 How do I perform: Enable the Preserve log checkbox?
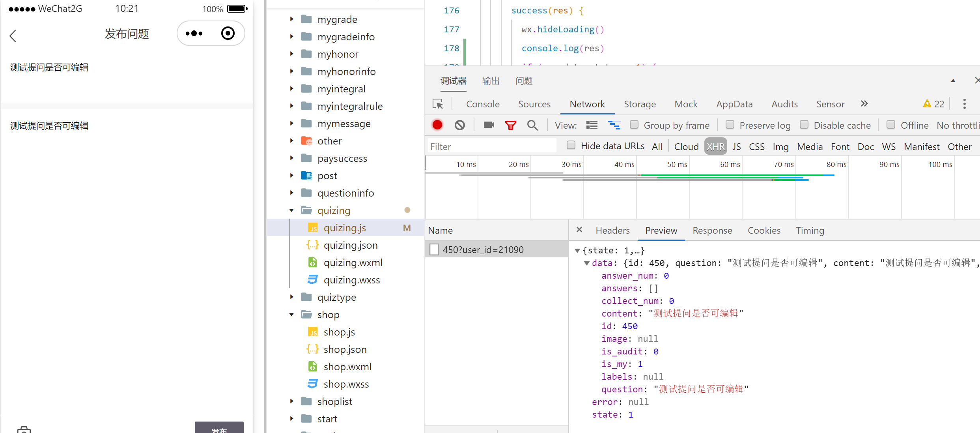click(x=730, y=125)
